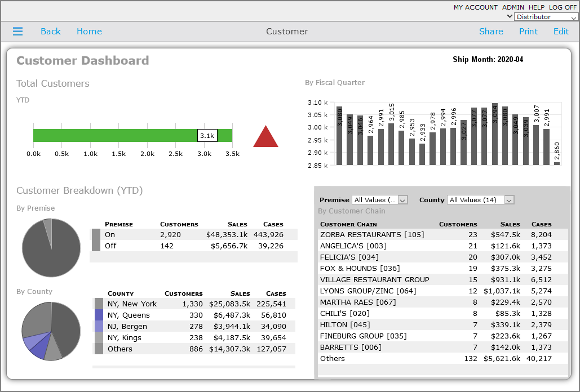Expand the County filter dropdown
Viewport: 580px width, 392px height.
pos(481,200)
